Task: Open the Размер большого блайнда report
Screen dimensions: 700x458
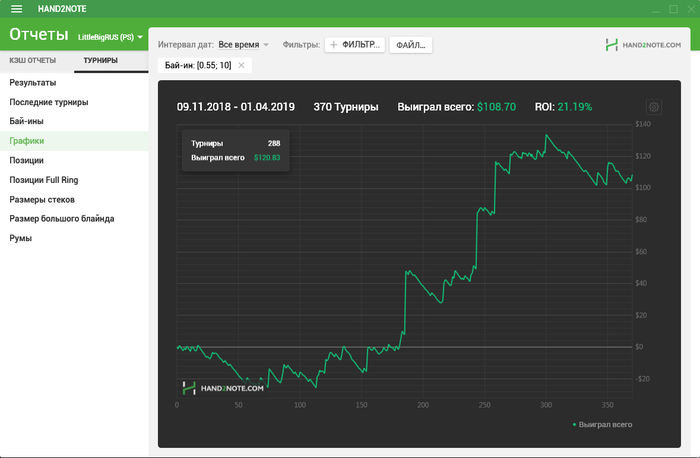Action: click(74, 219)
